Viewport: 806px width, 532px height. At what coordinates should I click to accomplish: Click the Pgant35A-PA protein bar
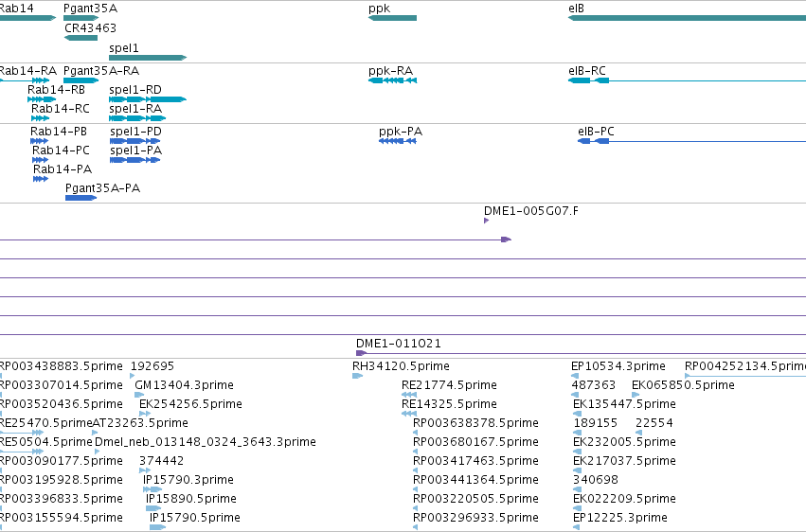pyautogui.click(x=81, y=198)
